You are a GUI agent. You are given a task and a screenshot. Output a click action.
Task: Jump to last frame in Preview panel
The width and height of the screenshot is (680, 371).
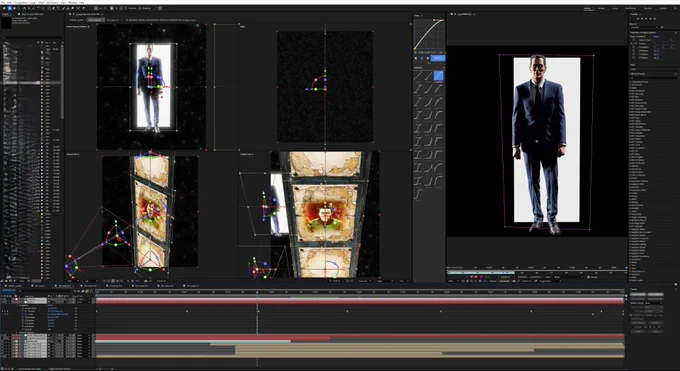click(x=655, y=19)
